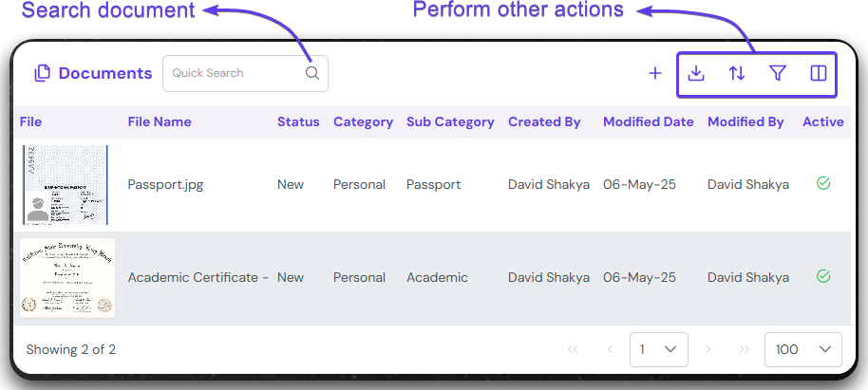Go to the previous page arrow

pos(610,349)
